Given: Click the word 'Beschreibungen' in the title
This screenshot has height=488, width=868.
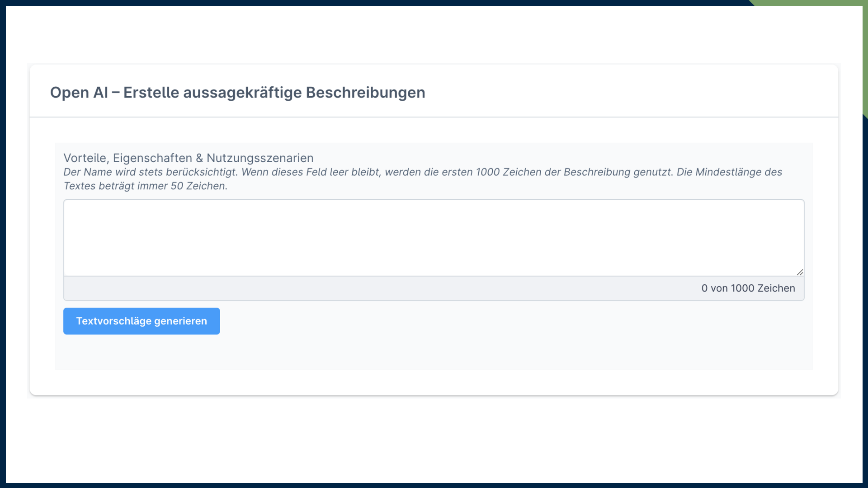Looking at the screenshot, I should click(x=365, y=93).
